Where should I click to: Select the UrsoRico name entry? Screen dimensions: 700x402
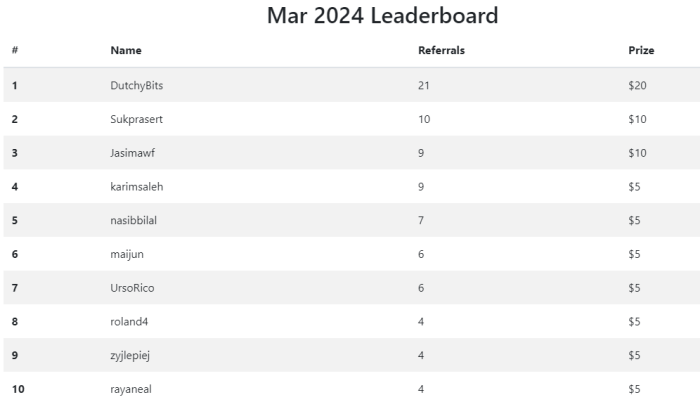coord(132,288)
